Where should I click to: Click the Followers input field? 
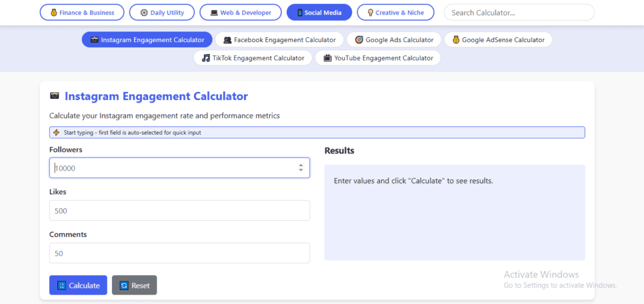point(179,167)
